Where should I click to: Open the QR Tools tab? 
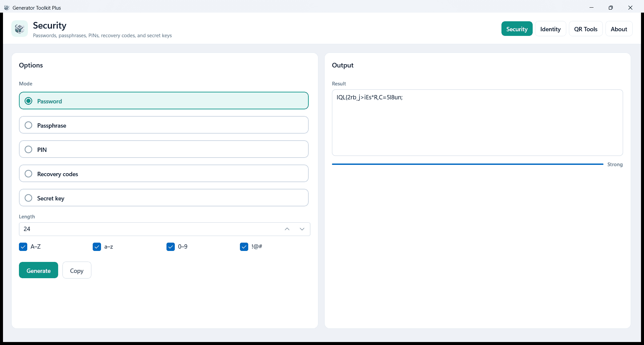(x=586, y=29)
